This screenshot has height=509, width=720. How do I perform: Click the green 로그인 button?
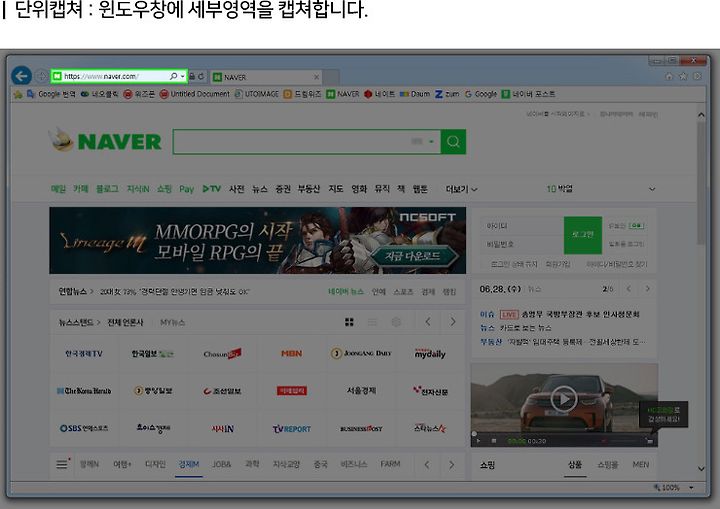[x=583, y=235]
